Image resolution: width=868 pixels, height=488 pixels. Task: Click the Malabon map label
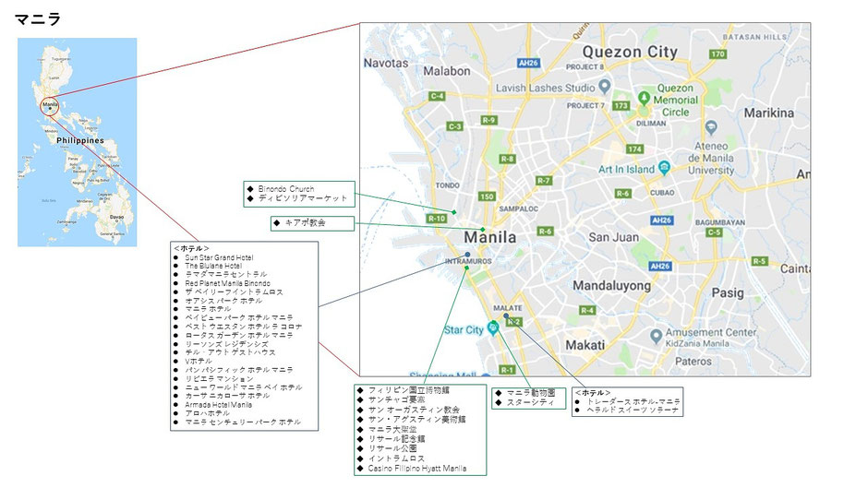(x=447, y=71)
